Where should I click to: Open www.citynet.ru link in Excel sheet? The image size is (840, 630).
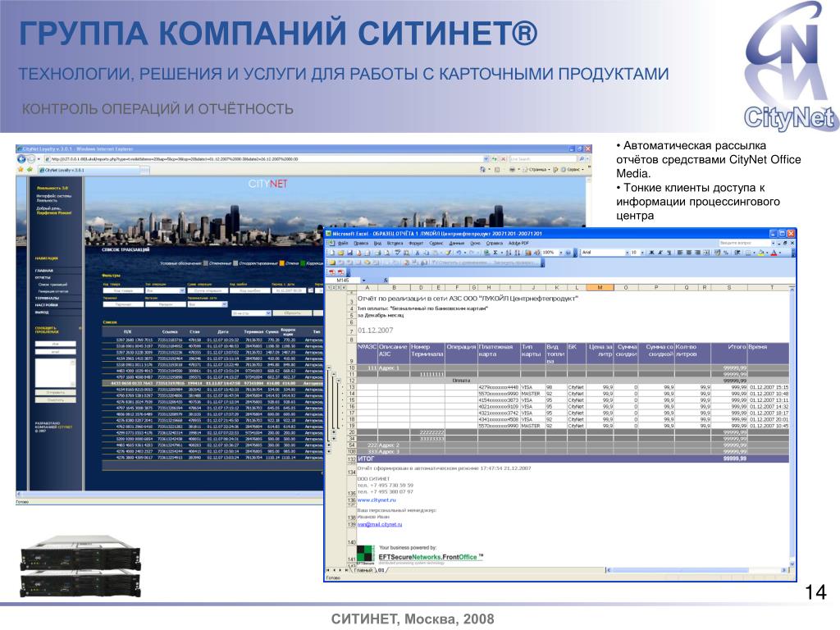point(377,500)
